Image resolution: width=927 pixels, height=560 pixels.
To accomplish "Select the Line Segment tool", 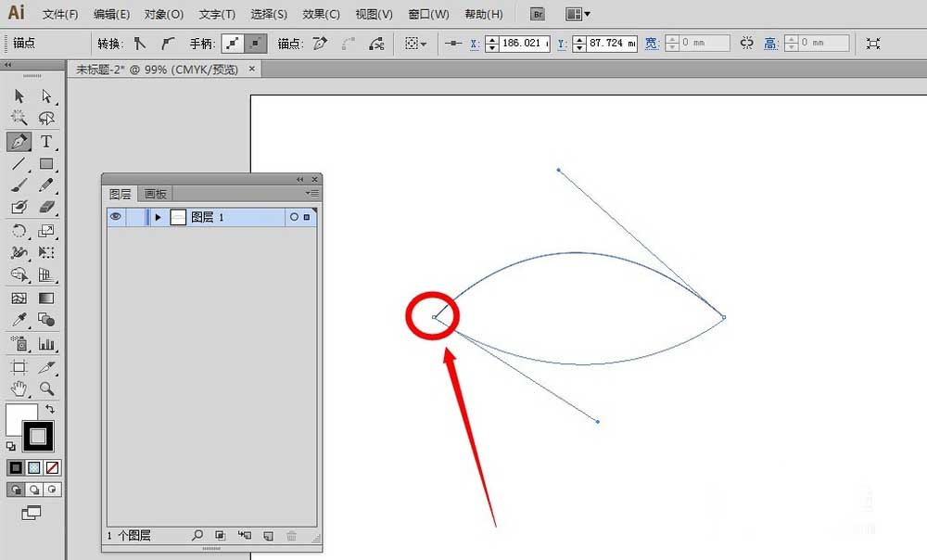I will [x=19, y=164].
